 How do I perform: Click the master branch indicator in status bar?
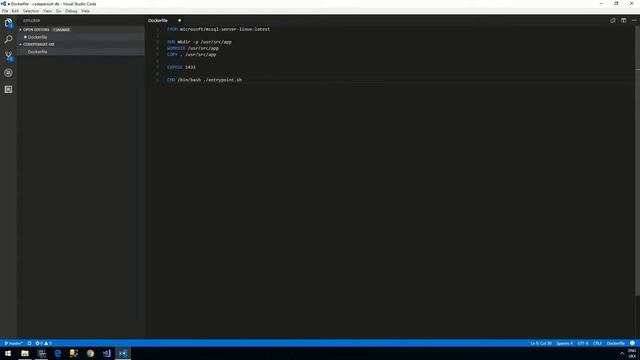(x=13, y=343)
